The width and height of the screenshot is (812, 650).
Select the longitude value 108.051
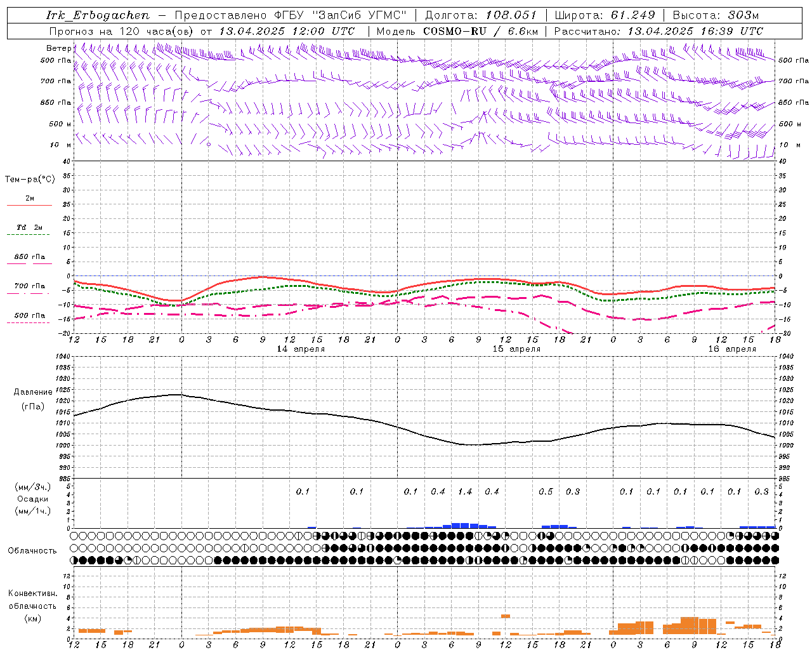[x=511, y=15]
